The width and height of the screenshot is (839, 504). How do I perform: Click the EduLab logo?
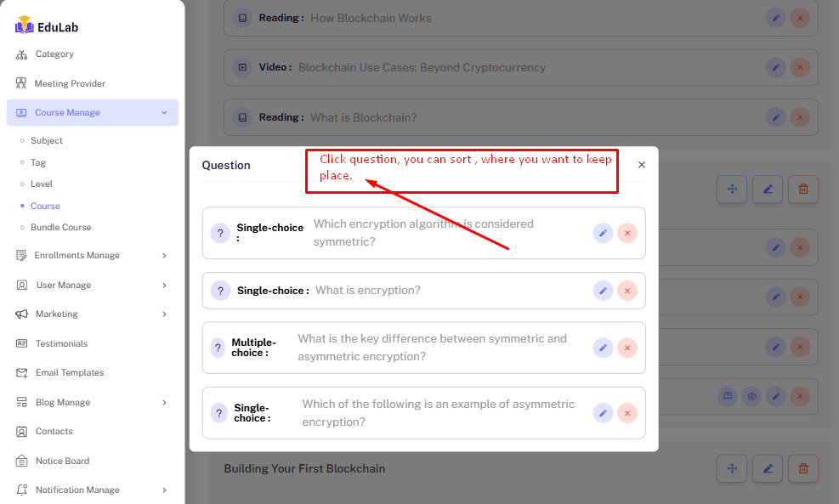tap(48, 26)
